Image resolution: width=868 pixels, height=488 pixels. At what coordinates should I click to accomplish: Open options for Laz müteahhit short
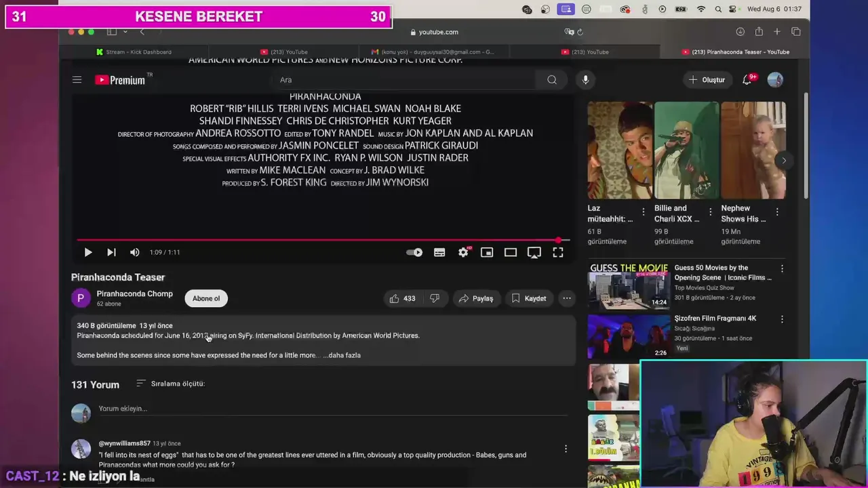pyautogui.click(x=643, y=212)
